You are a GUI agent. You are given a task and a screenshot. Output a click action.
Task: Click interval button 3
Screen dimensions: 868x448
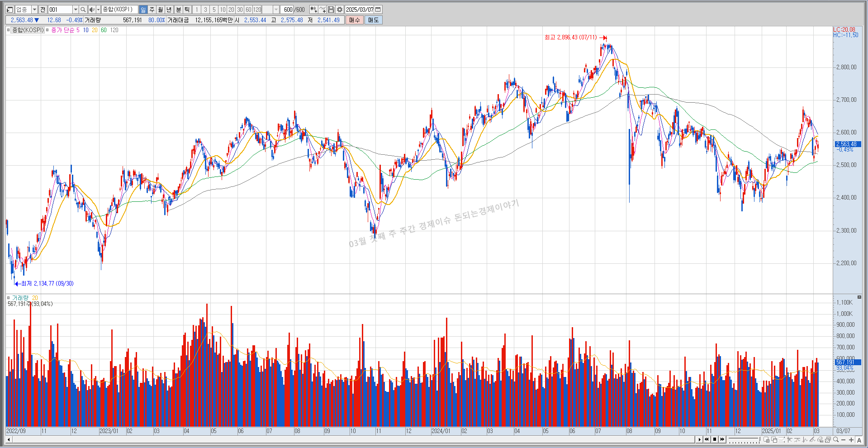pyautogui.click(x=205, y=10)
